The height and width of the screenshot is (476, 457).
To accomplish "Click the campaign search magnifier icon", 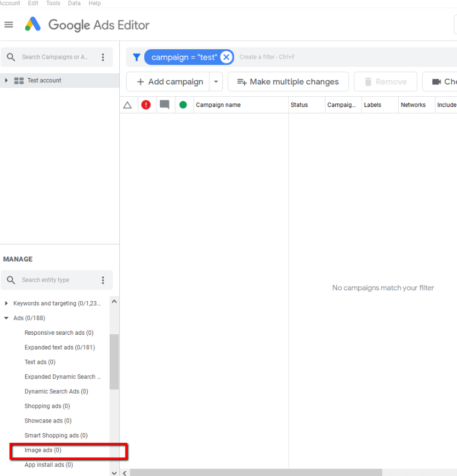I will click(x=11, y=57).
